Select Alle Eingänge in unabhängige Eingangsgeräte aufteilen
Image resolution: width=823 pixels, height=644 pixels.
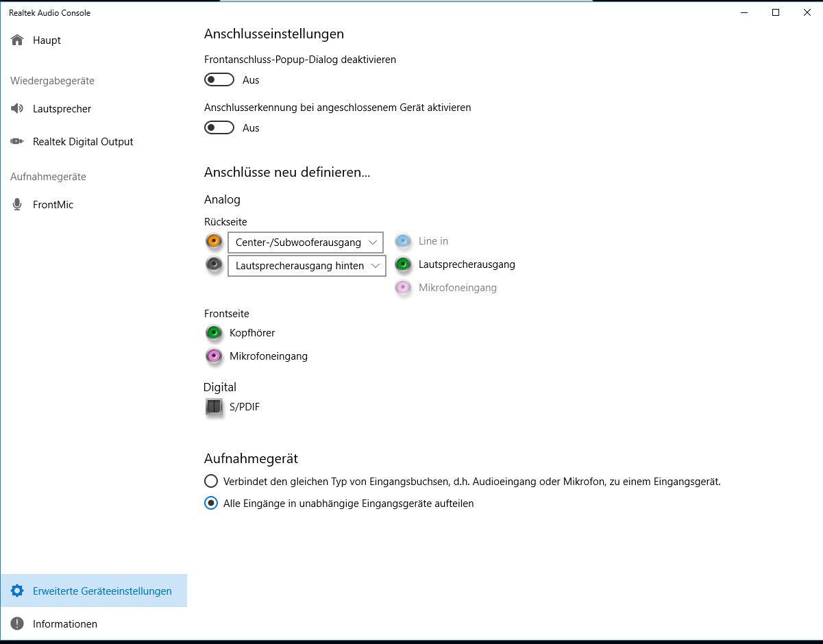tap(210, 503)
